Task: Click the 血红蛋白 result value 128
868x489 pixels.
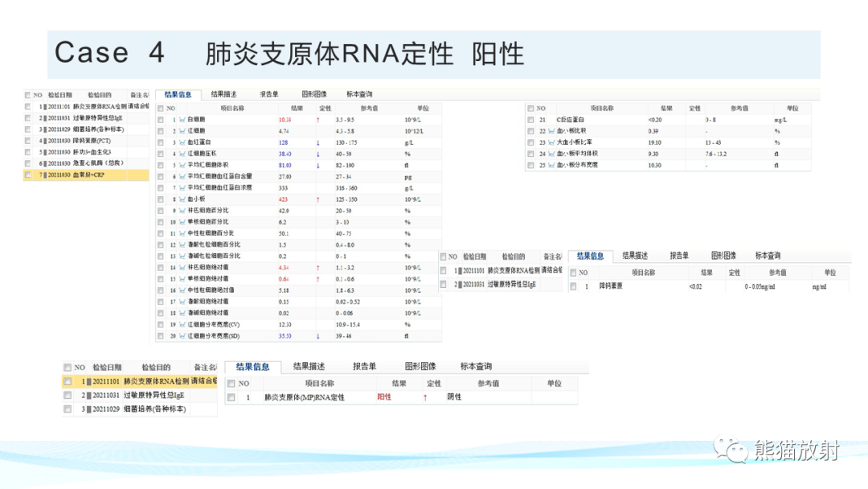Action: coord(283,142)
